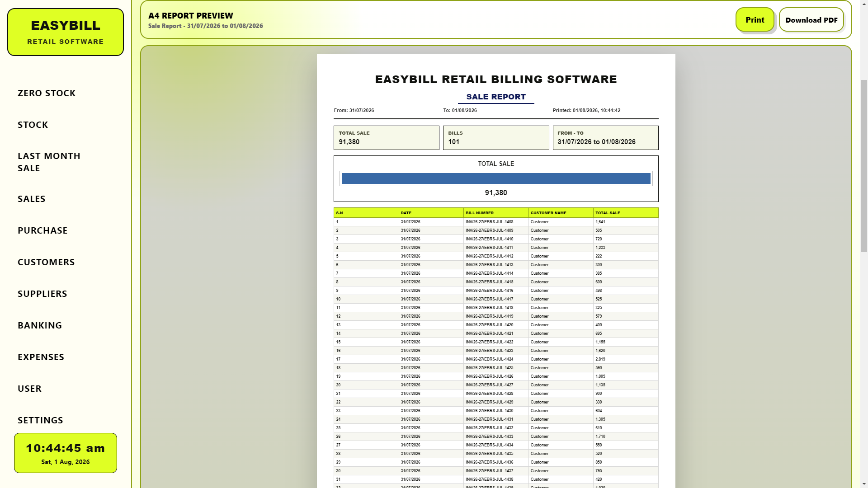The width and height of the screenshot is (868, 488).
Task: Select Sales in the sidebar
Action: coord(32,199)
